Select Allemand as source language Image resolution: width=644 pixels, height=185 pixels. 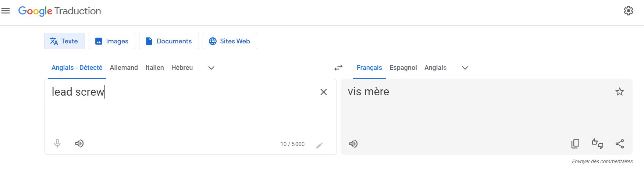tap(124, 68)
